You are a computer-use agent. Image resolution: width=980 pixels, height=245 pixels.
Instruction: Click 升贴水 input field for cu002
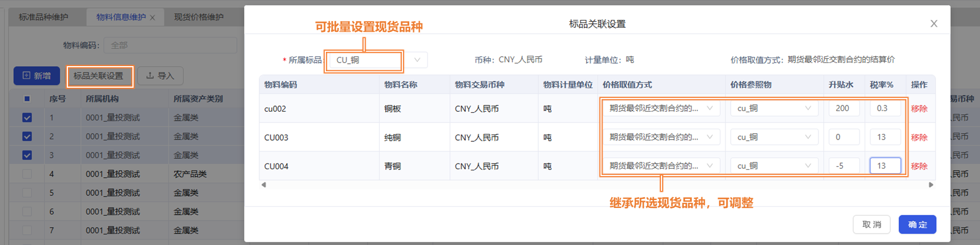pyautogui.click(x=844, y=108)
